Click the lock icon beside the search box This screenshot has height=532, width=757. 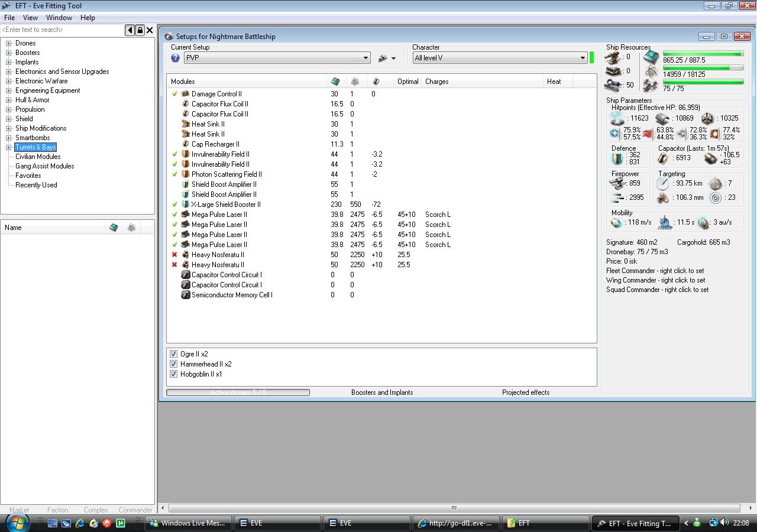click(x=140, y=30)
